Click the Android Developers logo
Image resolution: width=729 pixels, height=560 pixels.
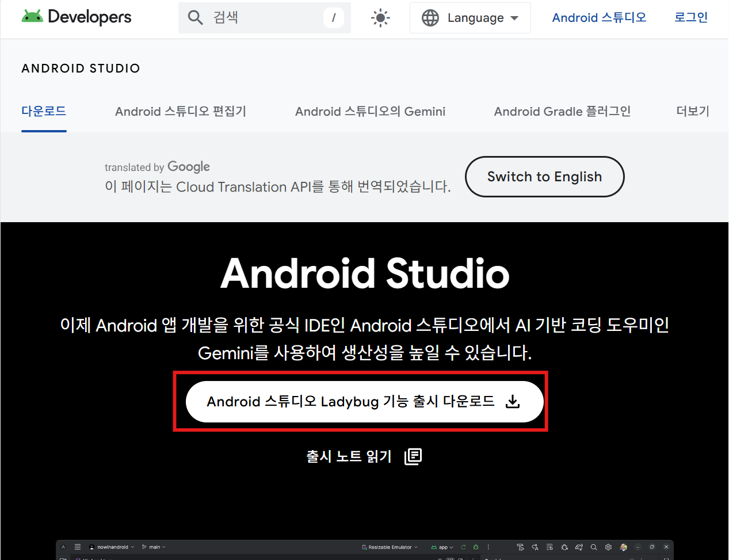(76, 17)
